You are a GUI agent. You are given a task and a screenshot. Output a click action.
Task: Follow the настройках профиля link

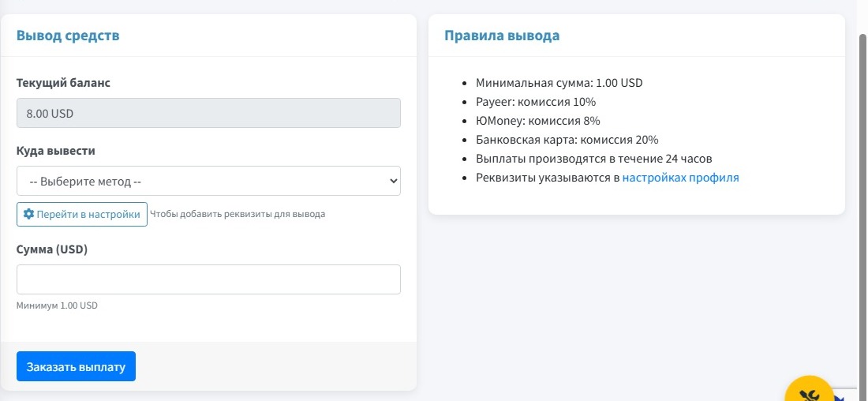[x=680, y=178]
